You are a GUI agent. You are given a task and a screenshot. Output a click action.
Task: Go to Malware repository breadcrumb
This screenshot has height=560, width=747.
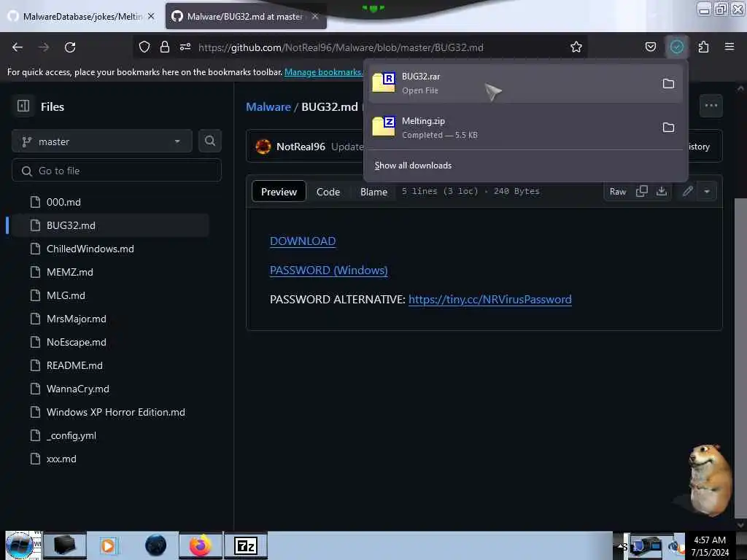pos(268,106)
